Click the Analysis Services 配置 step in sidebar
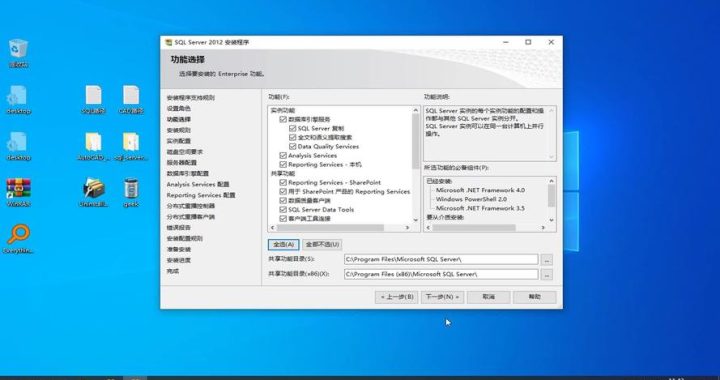 coord(197,184)
